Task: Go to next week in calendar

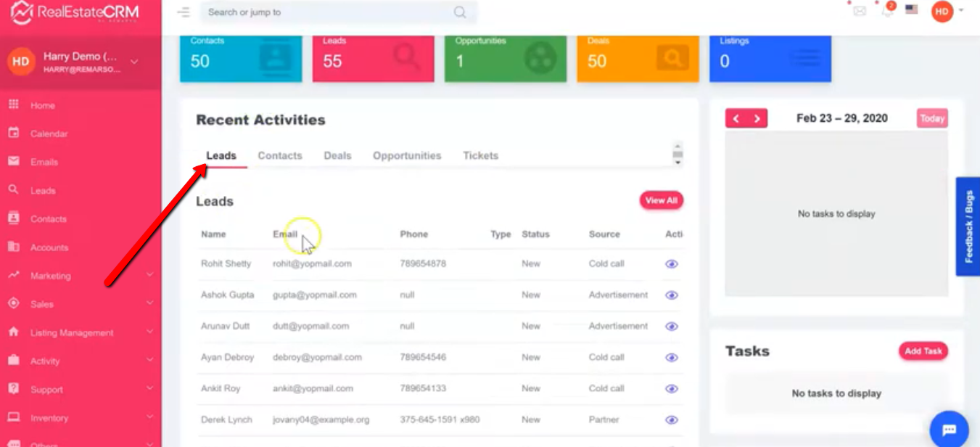Action: [x=757, y=119]
